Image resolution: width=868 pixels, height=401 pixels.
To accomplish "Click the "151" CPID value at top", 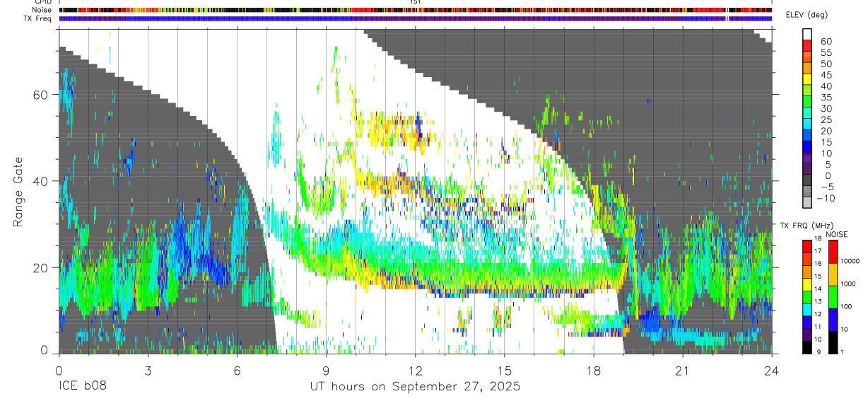I will (415, 2).
